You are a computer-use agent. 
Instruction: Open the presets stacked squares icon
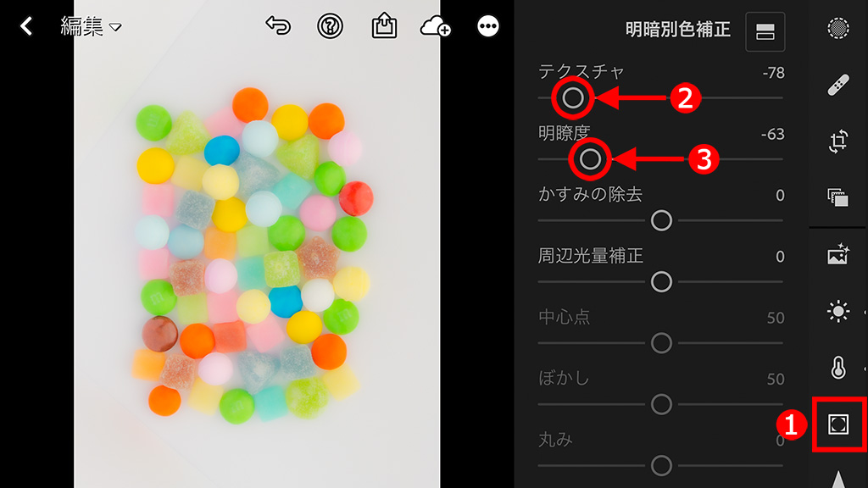838,197
